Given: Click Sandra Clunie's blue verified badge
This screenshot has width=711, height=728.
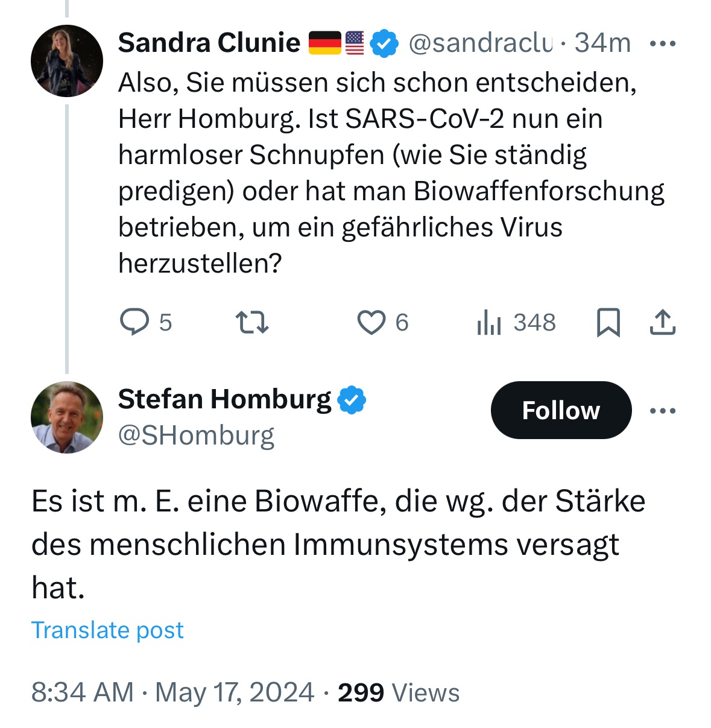Looking at the screenshot, I should click(384, 43).
